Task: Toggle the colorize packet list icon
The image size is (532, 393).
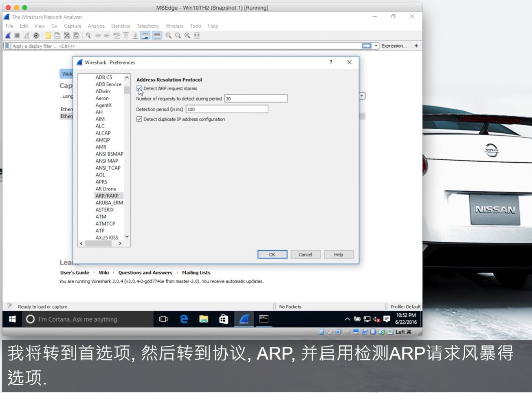Action: coord(157,36)
